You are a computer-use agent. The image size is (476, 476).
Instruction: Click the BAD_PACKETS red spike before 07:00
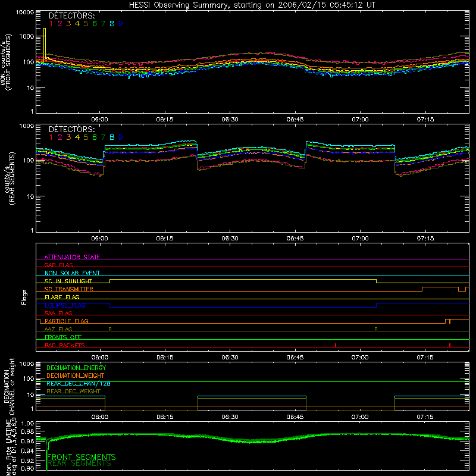tap(336, 345)
